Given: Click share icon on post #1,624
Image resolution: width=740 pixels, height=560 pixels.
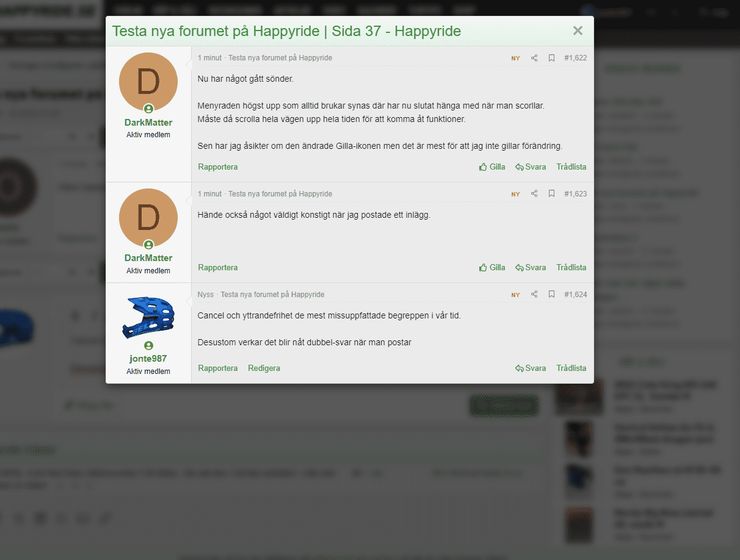Looking at the screenshot, I should coord(534,295).
